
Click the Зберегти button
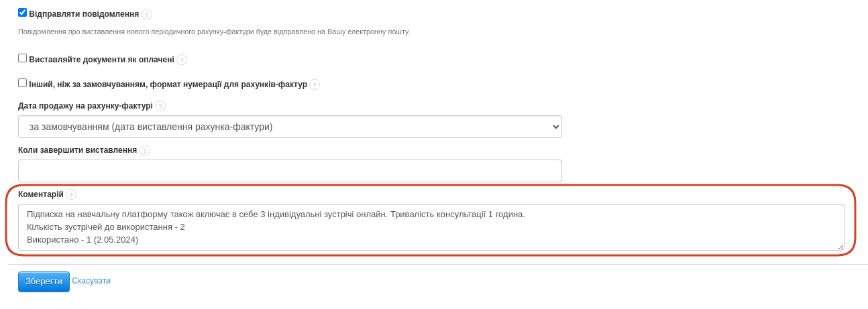44,282
